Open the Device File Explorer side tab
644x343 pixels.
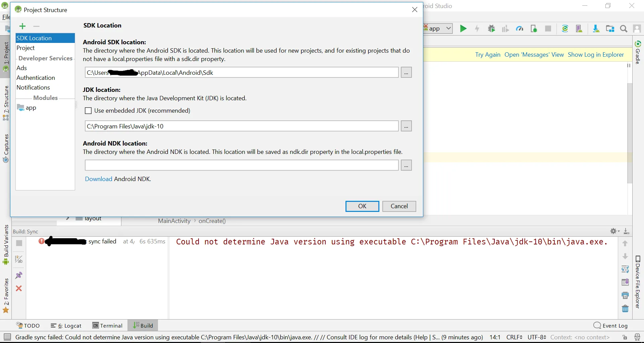pyautogui.click(x=638, y=282)
